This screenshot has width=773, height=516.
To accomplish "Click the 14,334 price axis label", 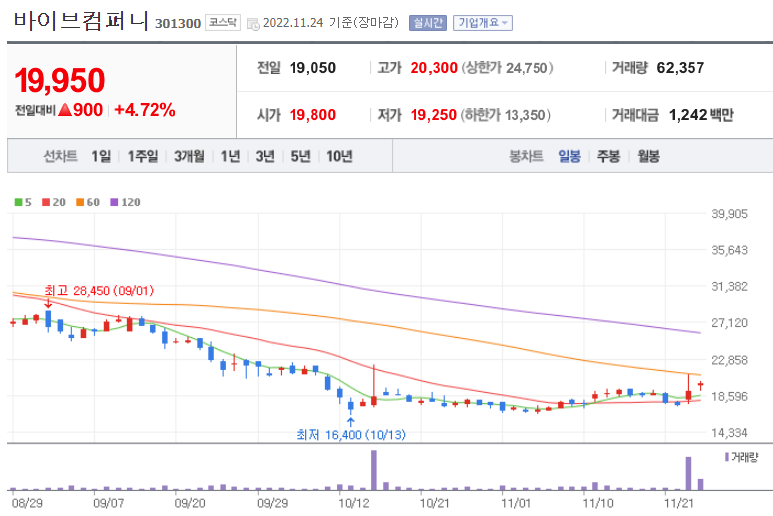I will (729, 433).
